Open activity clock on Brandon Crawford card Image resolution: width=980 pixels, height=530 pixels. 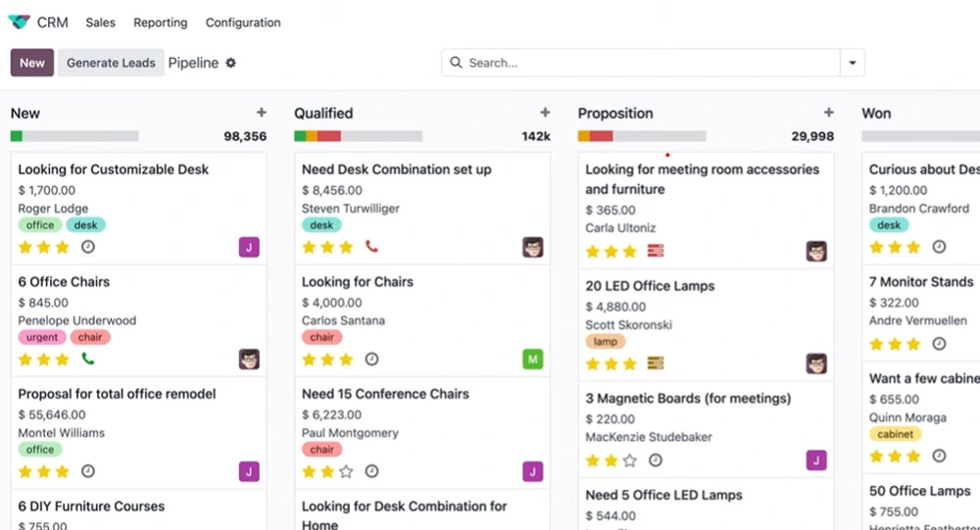[939, 247]
